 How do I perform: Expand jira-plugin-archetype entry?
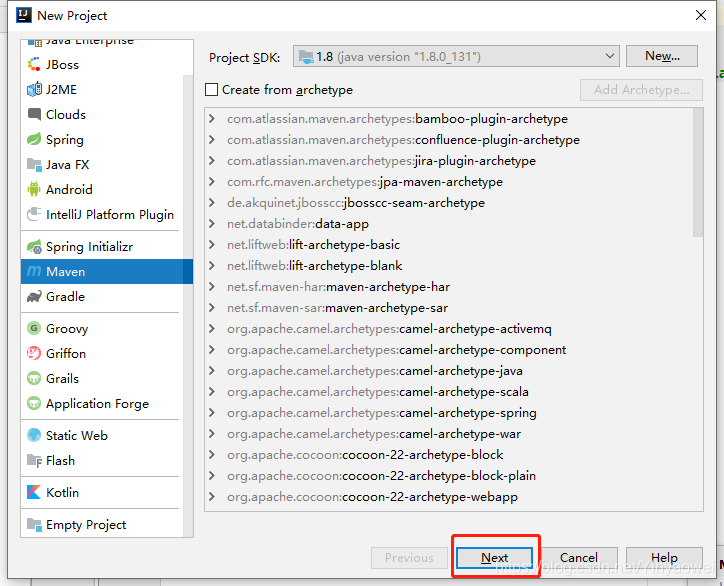pos(212,161)
